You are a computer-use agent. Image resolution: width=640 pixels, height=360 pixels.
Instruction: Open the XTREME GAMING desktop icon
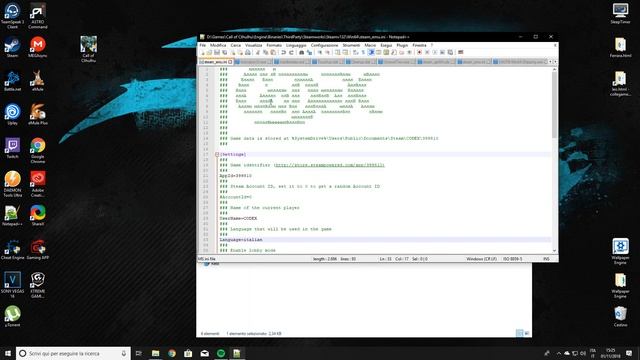[38, 285]
